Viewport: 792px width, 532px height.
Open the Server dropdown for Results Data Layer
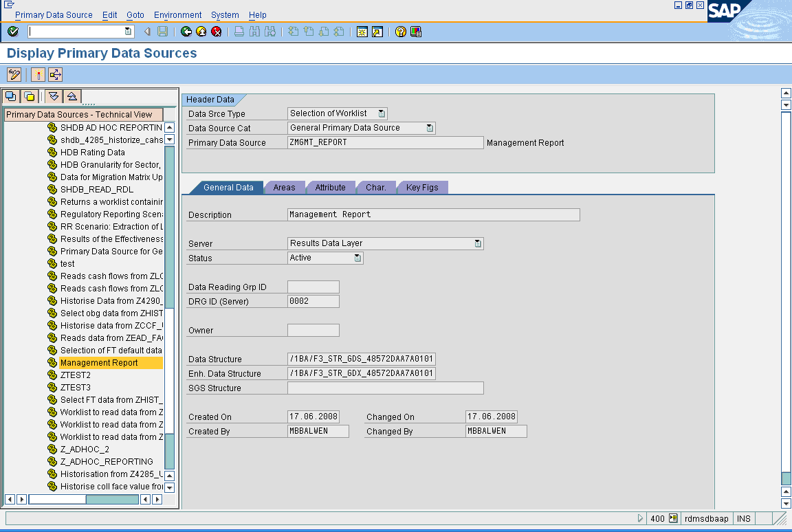click(x=478, y=243)
